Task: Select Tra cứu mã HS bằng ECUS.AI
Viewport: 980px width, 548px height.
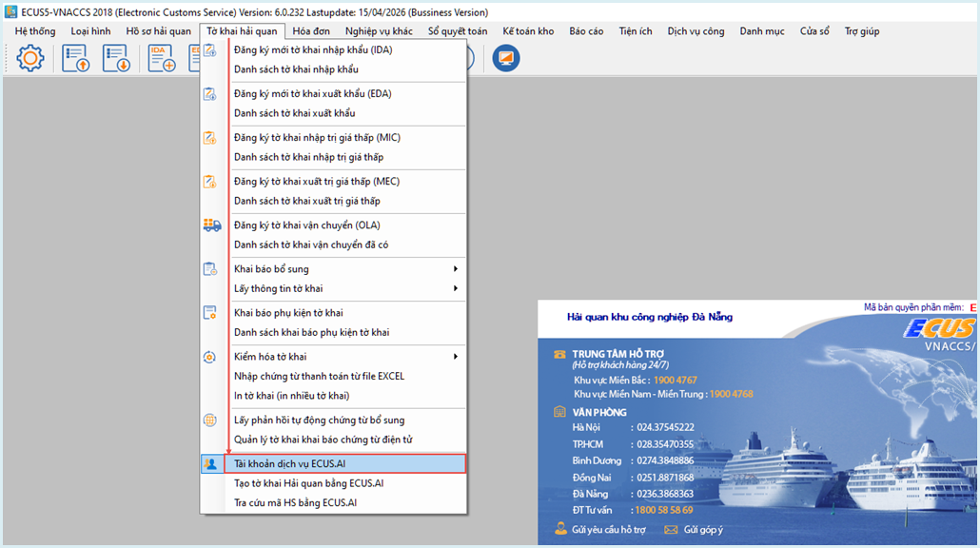Action: pyautogui.click(x=295, y=502)
